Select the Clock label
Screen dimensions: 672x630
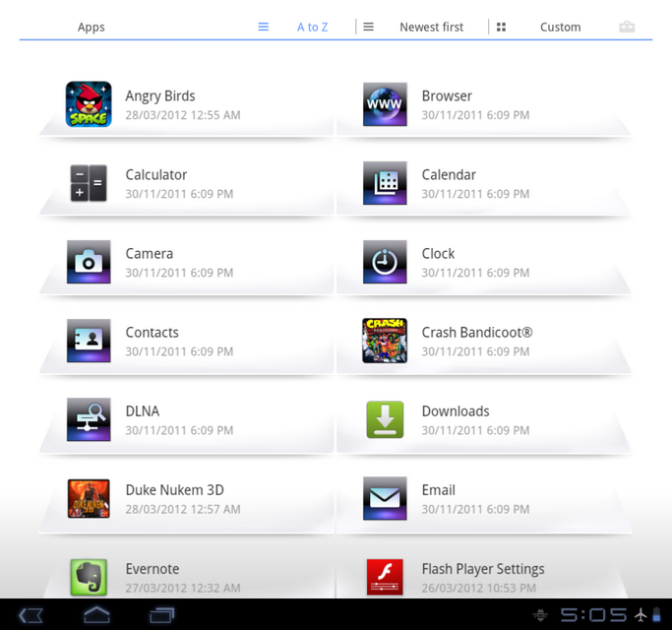click(439, 254)
